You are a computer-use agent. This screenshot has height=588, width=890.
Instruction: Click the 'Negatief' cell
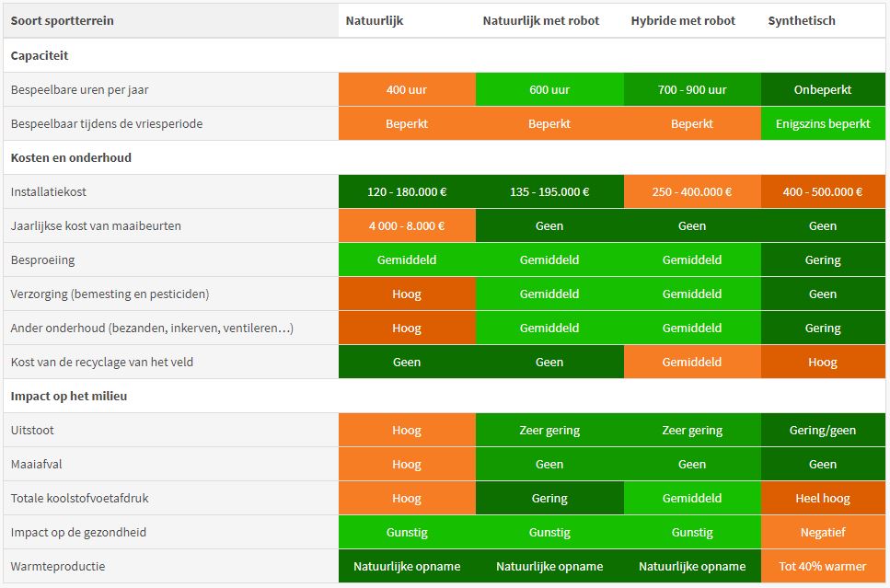(823, 533)
